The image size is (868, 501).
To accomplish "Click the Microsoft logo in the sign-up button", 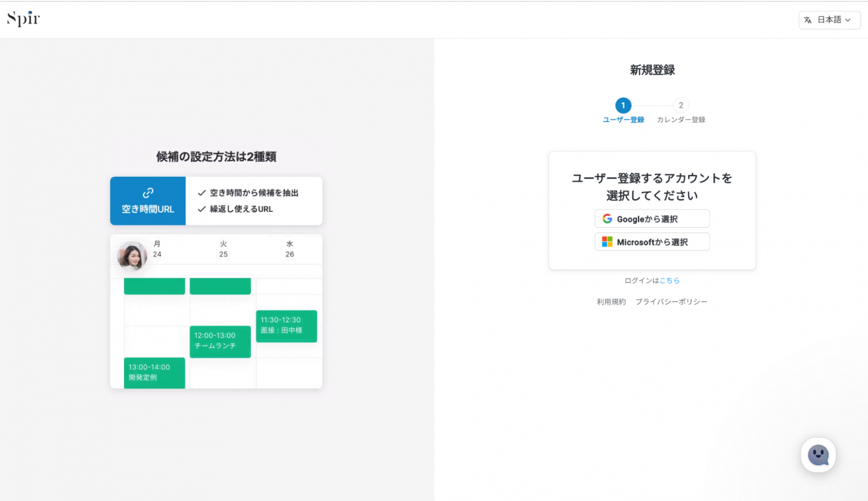I will (x=607, y=241).
